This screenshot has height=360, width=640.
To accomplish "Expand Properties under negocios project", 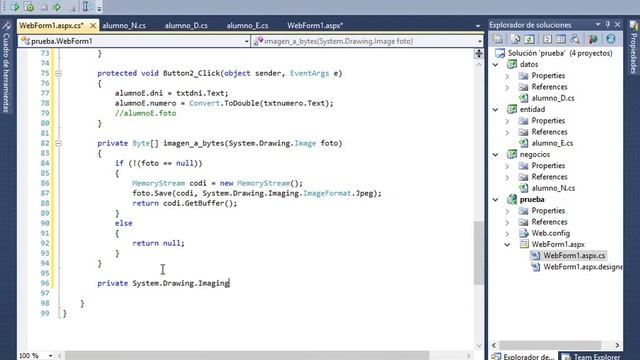I will point(507,166).
